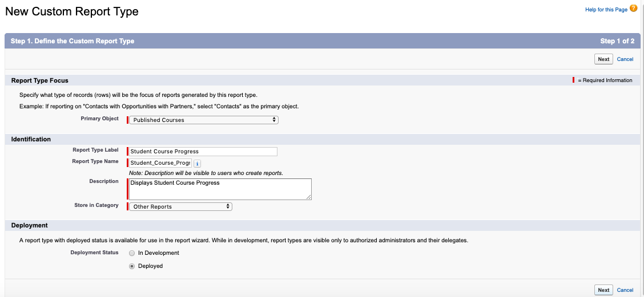Click the orange help question mark icon

pyautogui.click(x=633, y=9)
